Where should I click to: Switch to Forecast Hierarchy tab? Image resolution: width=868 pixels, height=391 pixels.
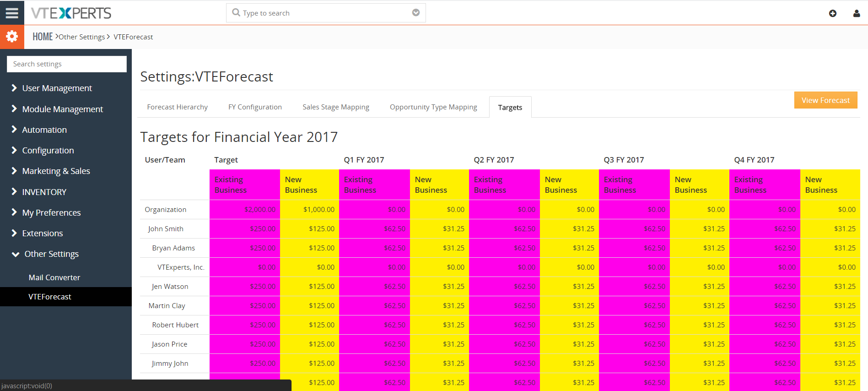tap(177, 107)
